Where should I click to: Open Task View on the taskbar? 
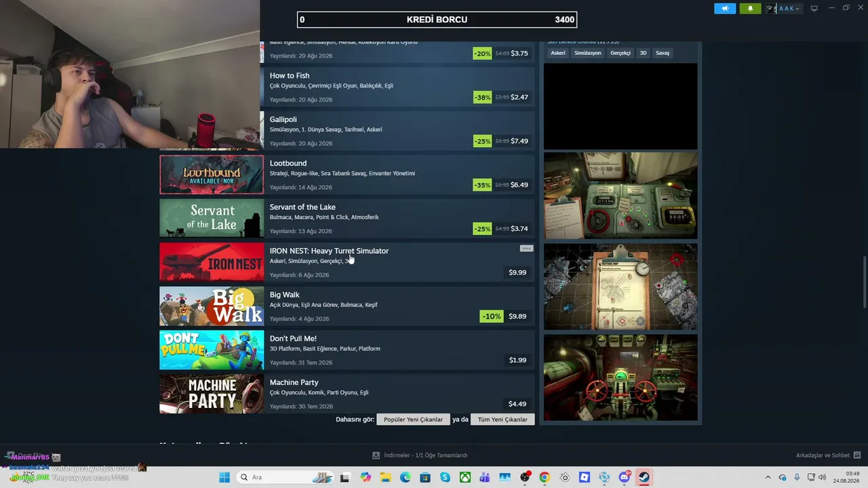tap(344, 478)
